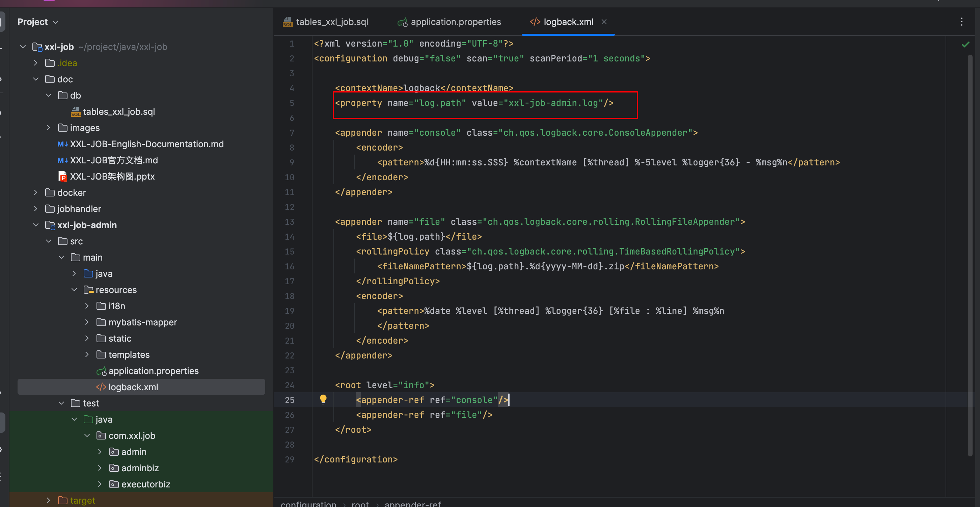This screenshot has height=507, width=980.
Task: Select the docker folder row
Action: [x=141, y=193]
